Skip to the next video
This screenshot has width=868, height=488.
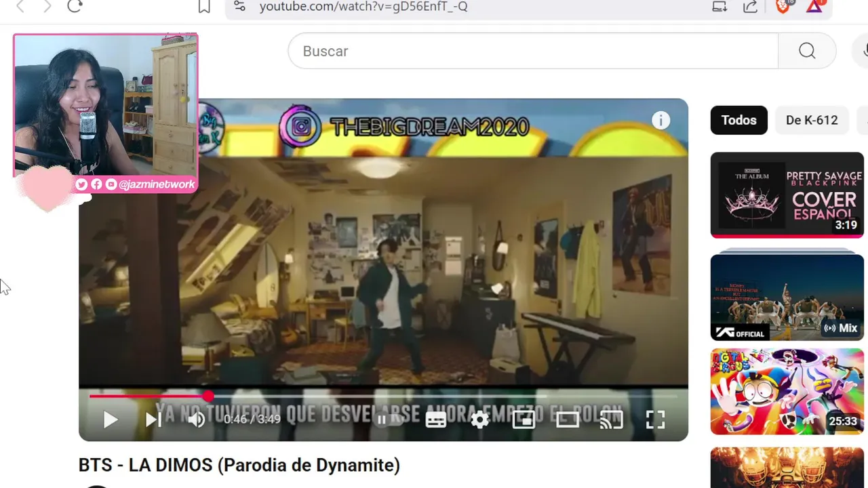(153, 420)
